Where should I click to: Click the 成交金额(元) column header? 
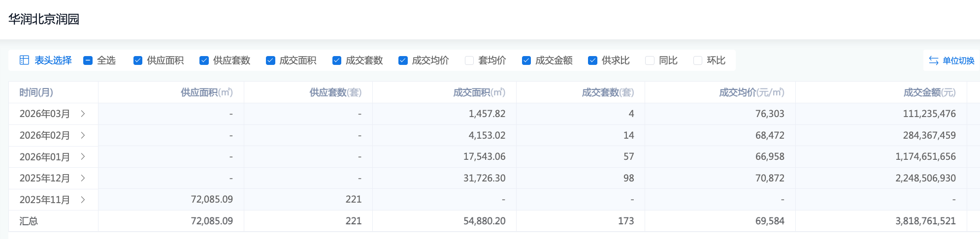pyautogui.click(x=929, y=92)
